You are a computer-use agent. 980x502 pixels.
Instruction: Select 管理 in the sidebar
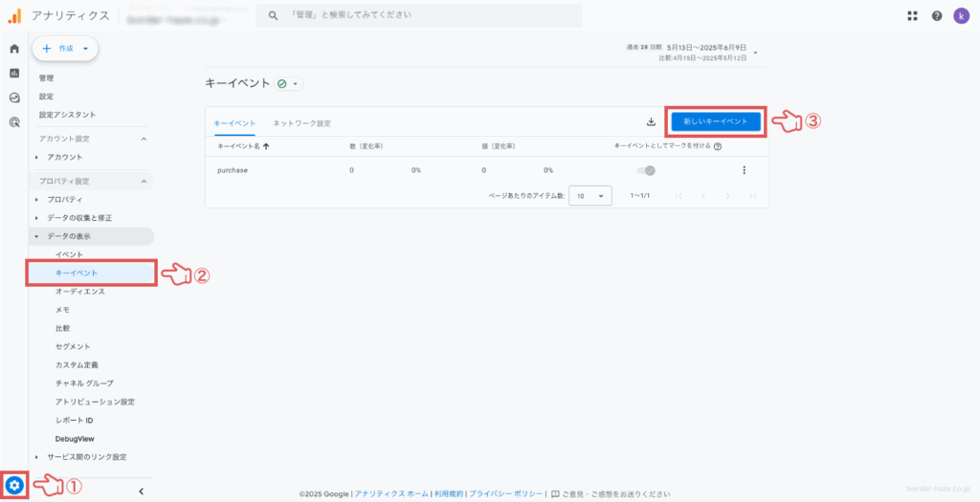pos(46,78)
